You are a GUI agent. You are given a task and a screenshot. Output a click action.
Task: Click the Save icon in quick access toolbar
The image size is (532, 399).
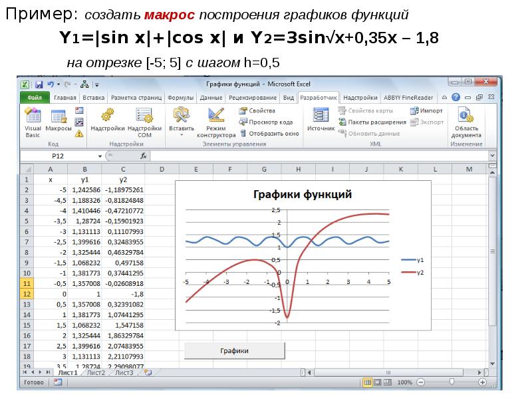click(39, 85)
